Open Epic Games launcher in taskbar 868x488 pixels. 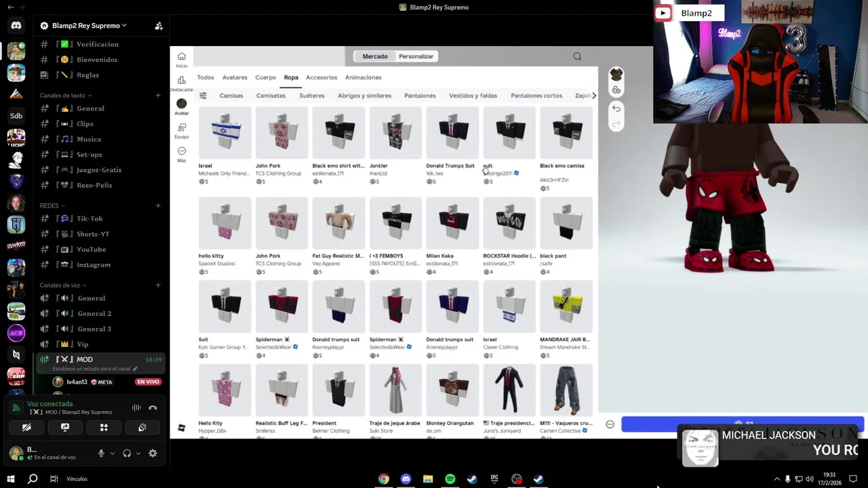[x=494, y=479]
